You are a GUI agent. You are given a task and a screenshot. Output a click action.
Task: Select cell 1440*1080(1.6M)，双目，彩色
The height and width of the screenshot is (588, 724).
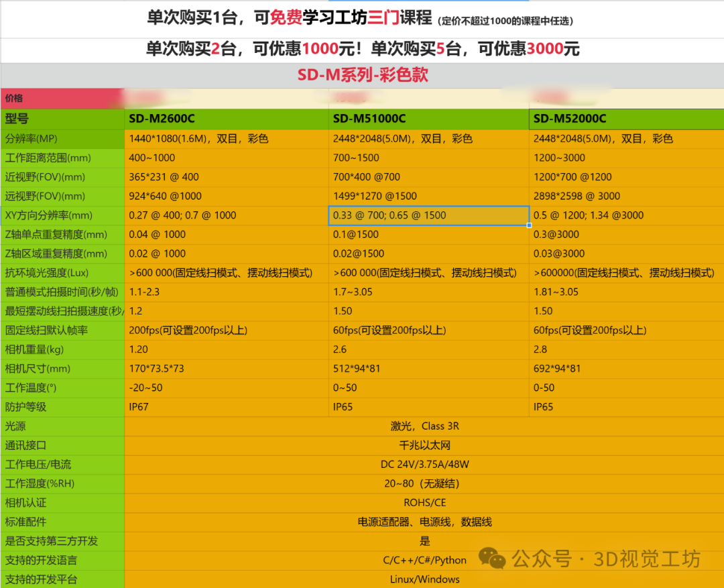227,139
